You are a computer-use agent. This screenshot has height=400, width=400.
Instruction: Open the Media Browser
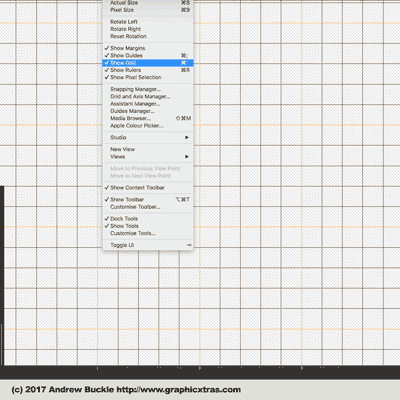click(148, 118)
